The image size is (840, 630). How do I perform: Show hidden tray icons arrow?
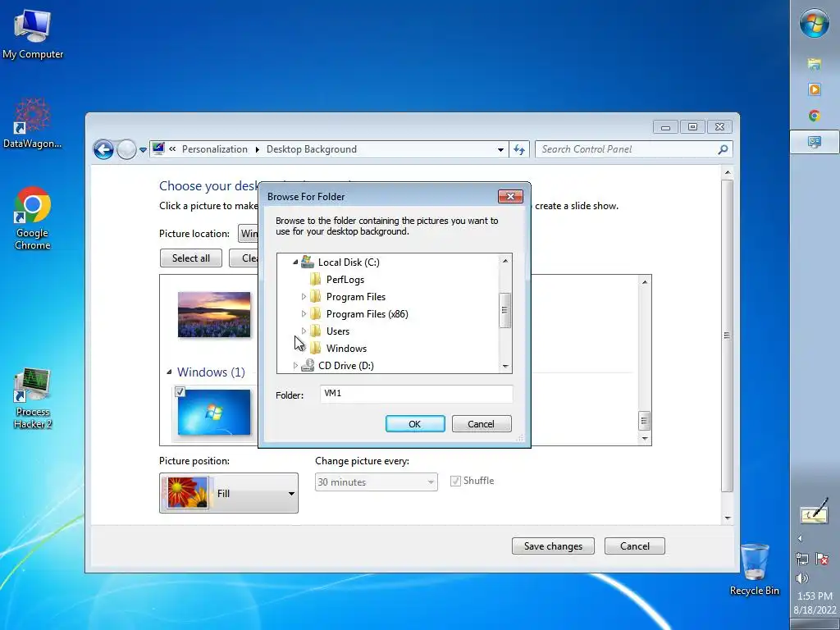800,538
